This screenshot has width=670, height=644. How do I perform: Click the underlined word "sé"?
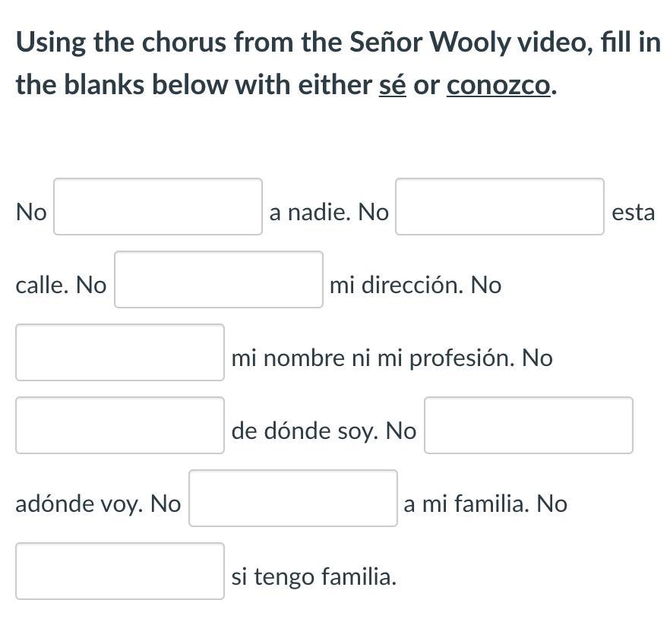pyautogui.click(x=393, y=85)
